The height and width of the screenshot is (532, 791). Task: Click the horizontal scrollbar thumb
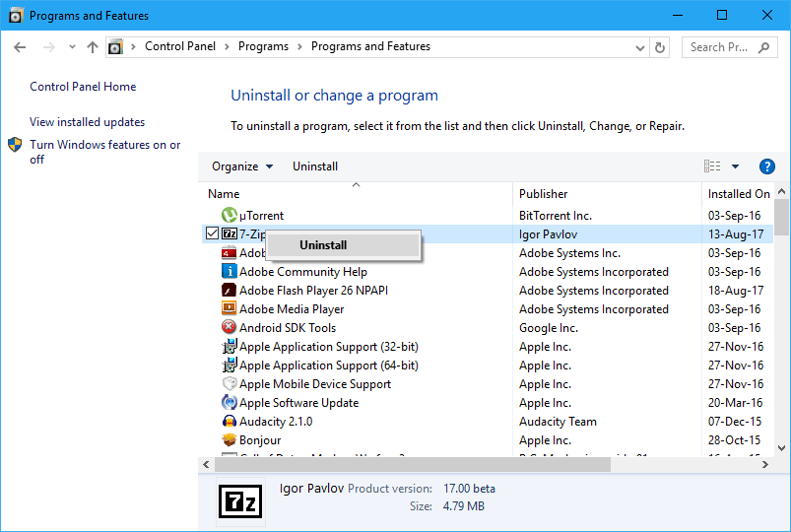413,464
